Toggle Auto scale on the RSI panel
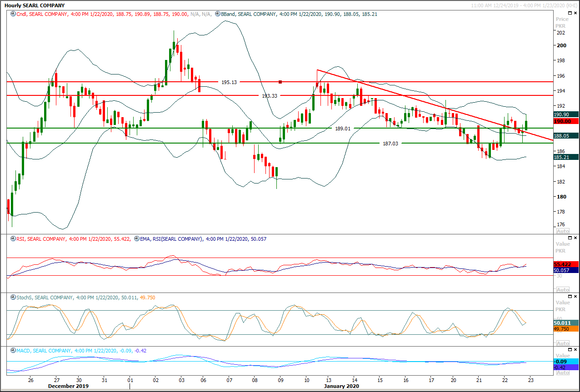 click(562, 289)
